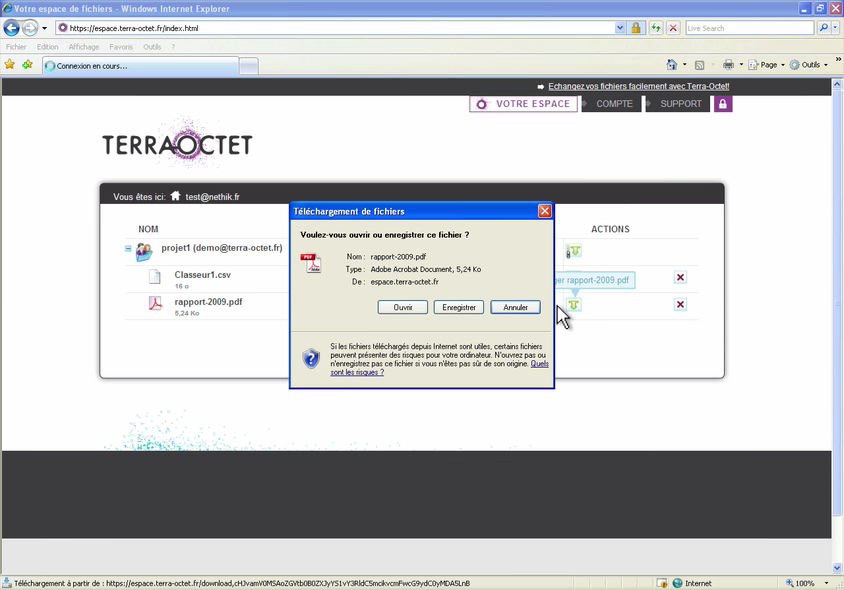Click the Print icon

pyautogui.click(x=728, y=65)
